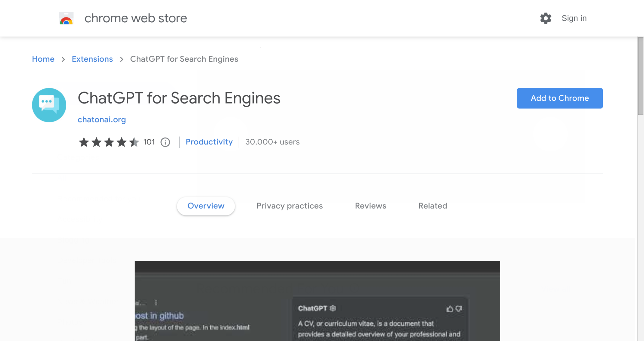Click the thumbs up icon in ChatGPT preview
Screen dimensions: 644x341
point(450,309)
